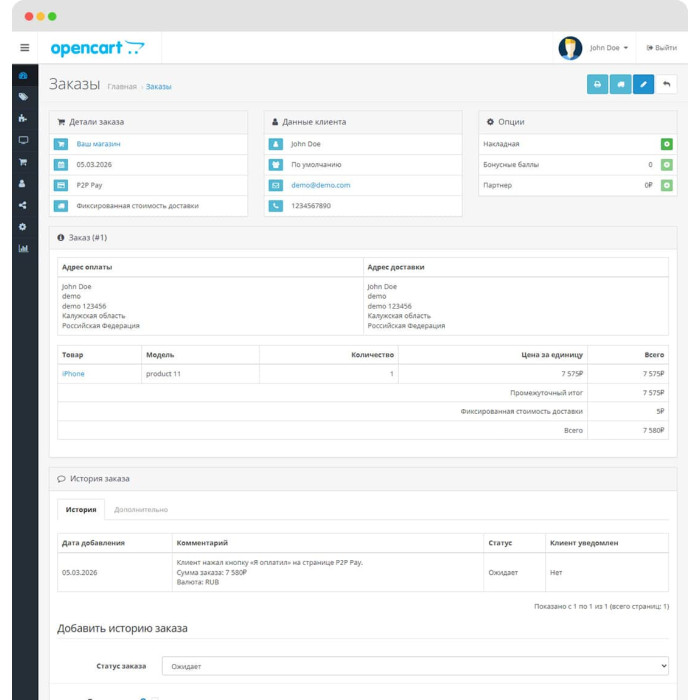700x700 pixels.
Task: Open the dashboard icon in sidebar
Action: [23, 75]
